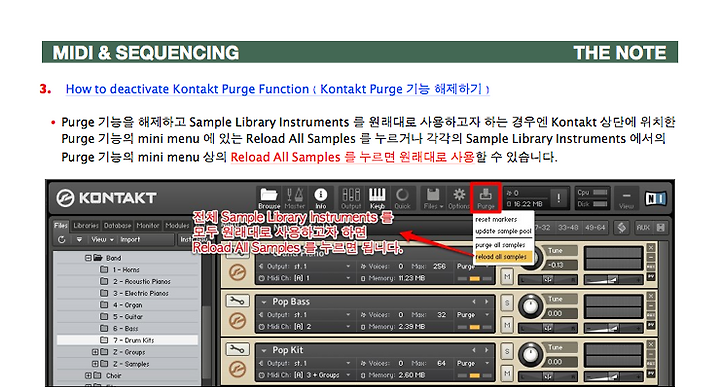Open Pop Kit instrument name dropdown
Image resolution: width=720 pixels, height=392 pixels.
tap(264, 350)
